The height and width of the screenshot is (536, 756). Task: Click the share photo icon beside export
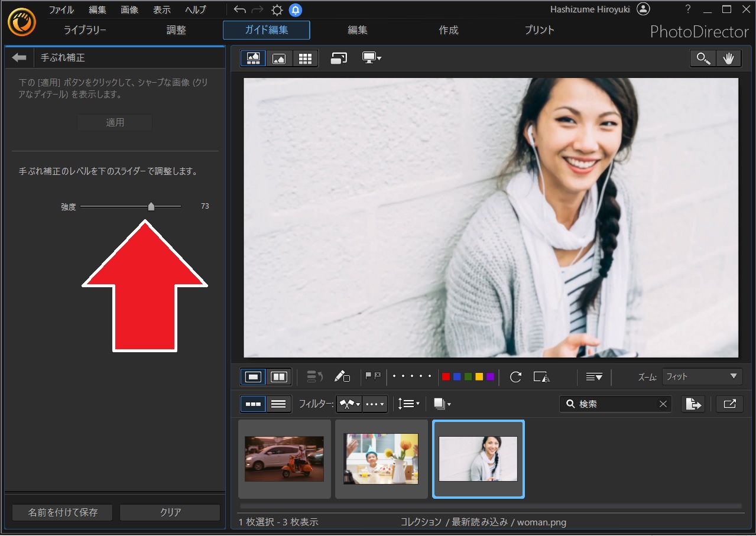[x=729, y=404]
